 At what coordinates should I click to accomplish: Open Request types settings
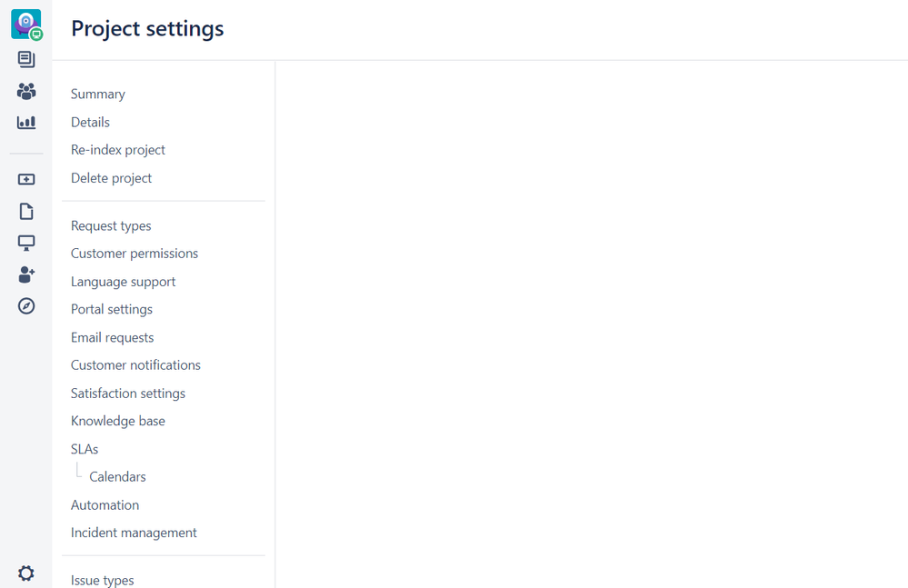pyautogui.click(x=111, y=225)
